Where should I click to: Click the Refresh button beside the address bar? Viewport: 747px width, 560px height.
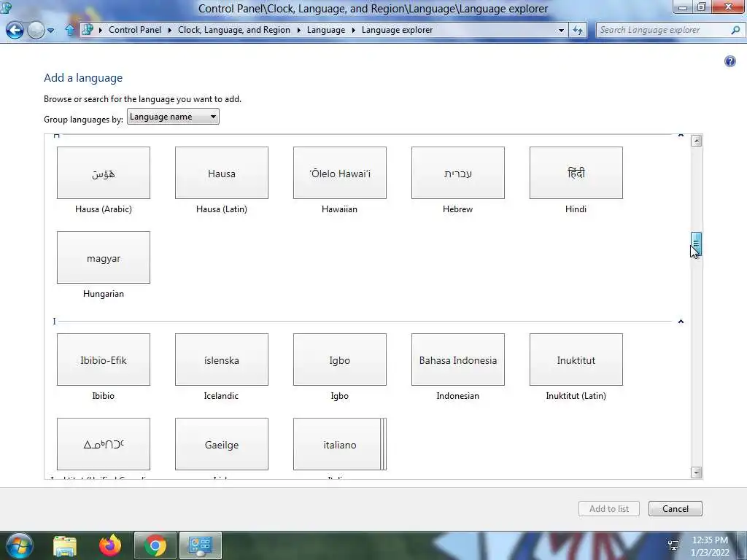[x=578, y=30]
